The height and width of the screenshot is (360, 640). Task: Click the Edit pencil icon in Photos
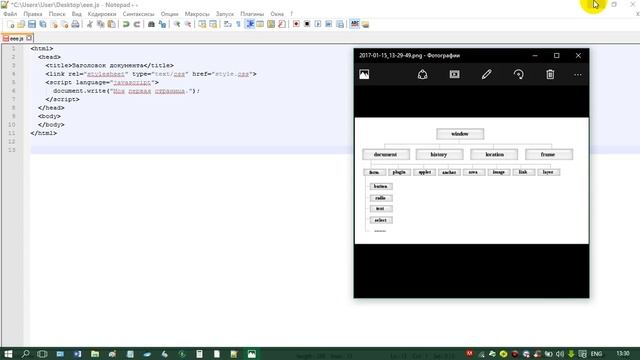(x=486, y=74)
